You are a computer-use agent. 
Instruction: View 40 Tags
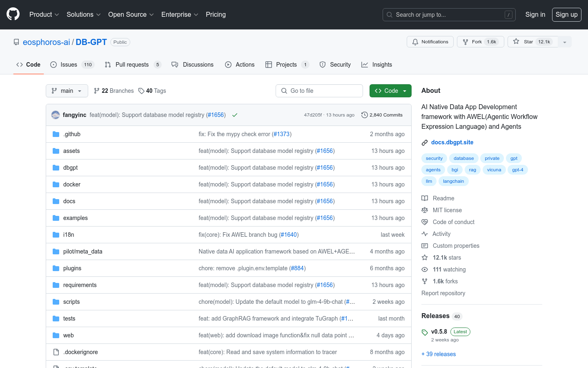coord(152,91)
